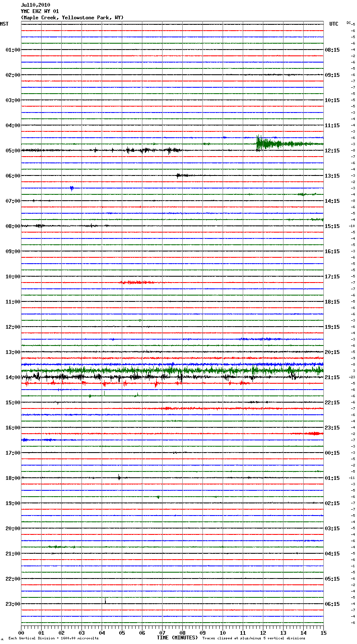This screenshot has width=357, height=644.
Task: Click the 23:00 MST row label
Action: click(13, 604)
